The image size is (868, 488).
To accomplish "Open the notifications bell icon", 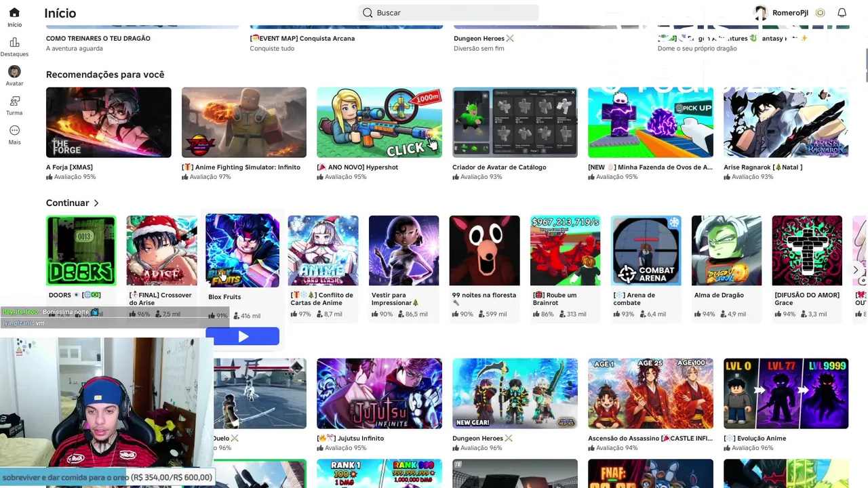I will coord(842,13).
